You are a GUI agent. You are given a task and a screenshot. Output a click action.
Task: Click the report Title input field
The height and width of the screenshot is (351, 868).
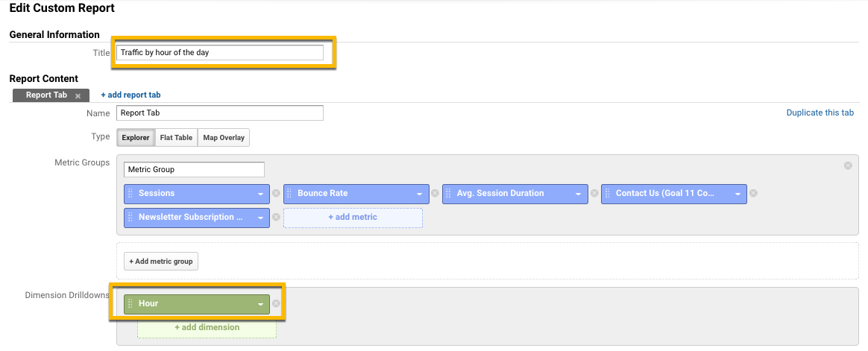[x=220, y=53]
